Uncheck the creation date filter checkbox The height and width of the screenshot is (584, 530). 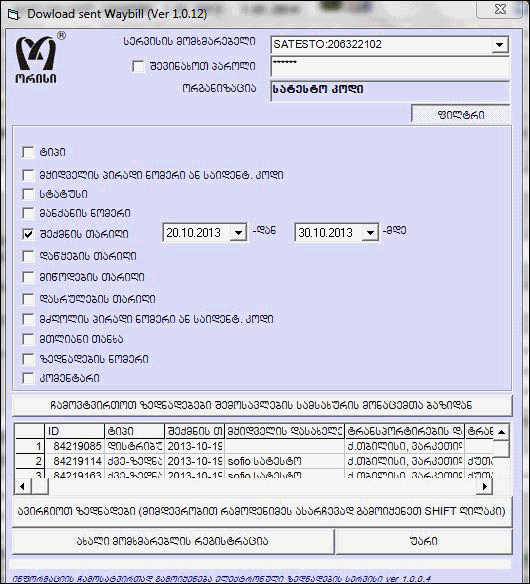(x=28, y=234)
